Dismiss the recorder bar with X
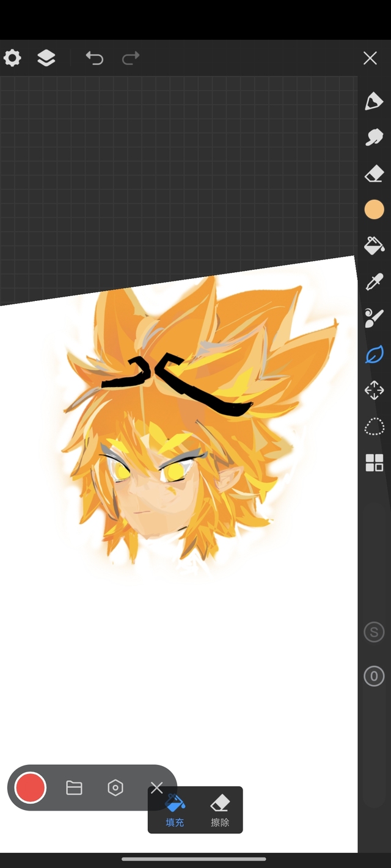The image size is (391, 868). (156, 788)
